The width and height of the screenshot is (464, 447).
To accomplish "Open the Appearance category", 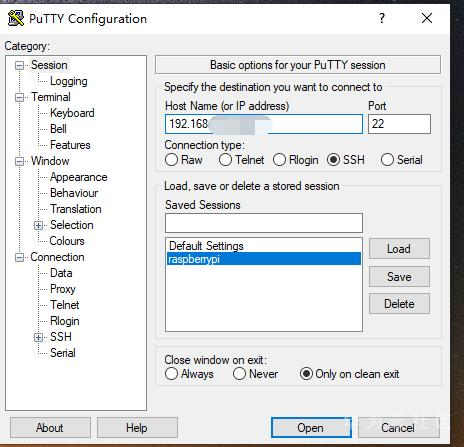I will 79,177.
